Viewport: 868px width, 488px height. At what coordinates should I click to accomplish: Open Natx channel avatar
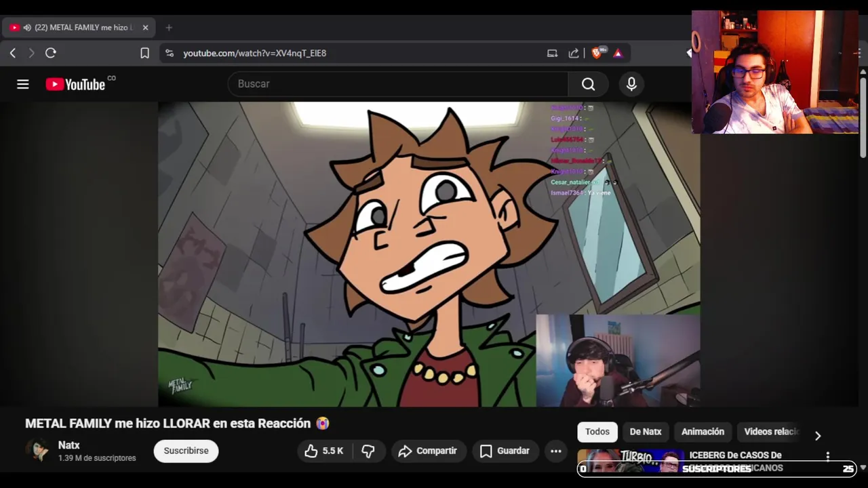point(37,451)
